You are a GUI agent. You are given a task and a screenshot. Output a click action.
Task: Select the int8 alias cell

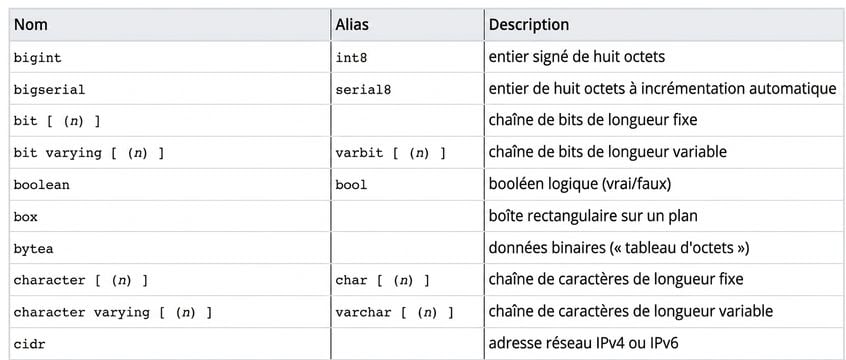407,57
